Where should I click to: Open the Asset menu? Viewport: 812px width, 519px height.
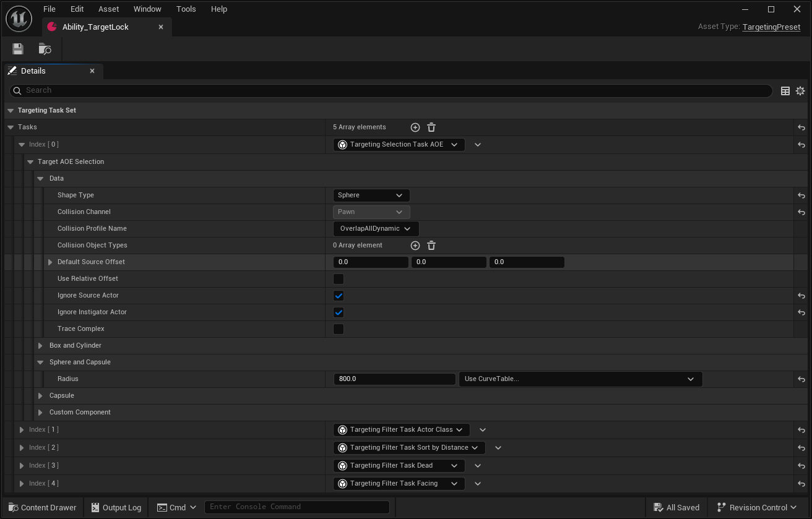pos(109,9)
